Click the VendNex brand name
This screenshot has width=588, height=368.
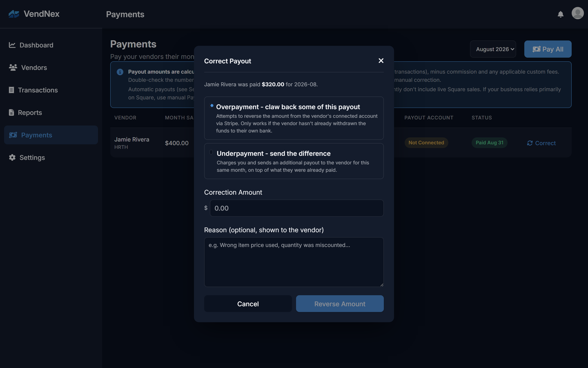(42, 14)
